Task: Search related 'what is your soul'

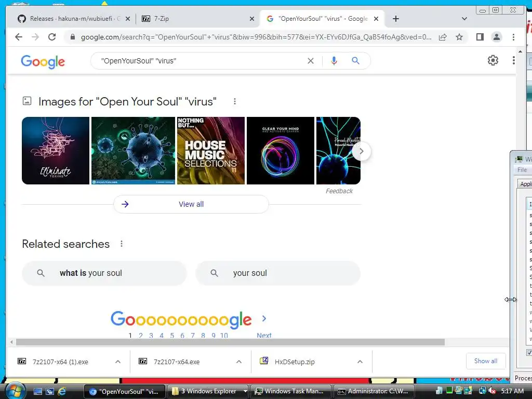Action: pos(104,273)
